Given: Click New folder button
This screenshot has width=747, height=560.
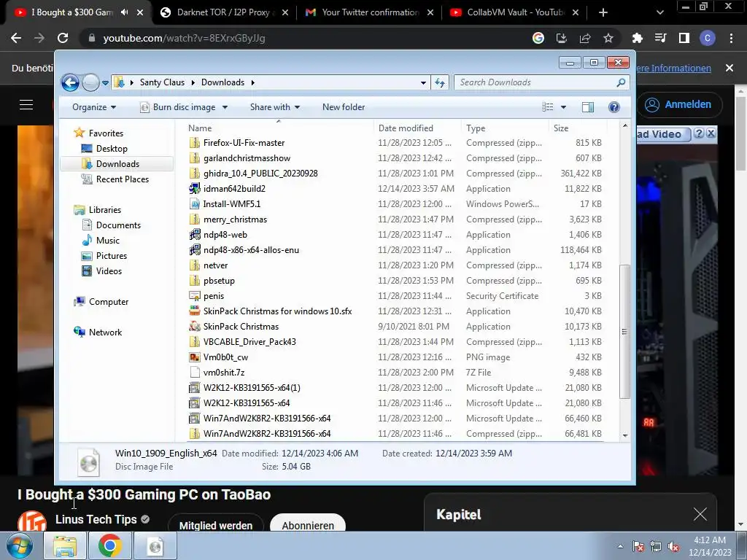Looking at the screenshot, I should pyautogui.click(x=344, y=107).
